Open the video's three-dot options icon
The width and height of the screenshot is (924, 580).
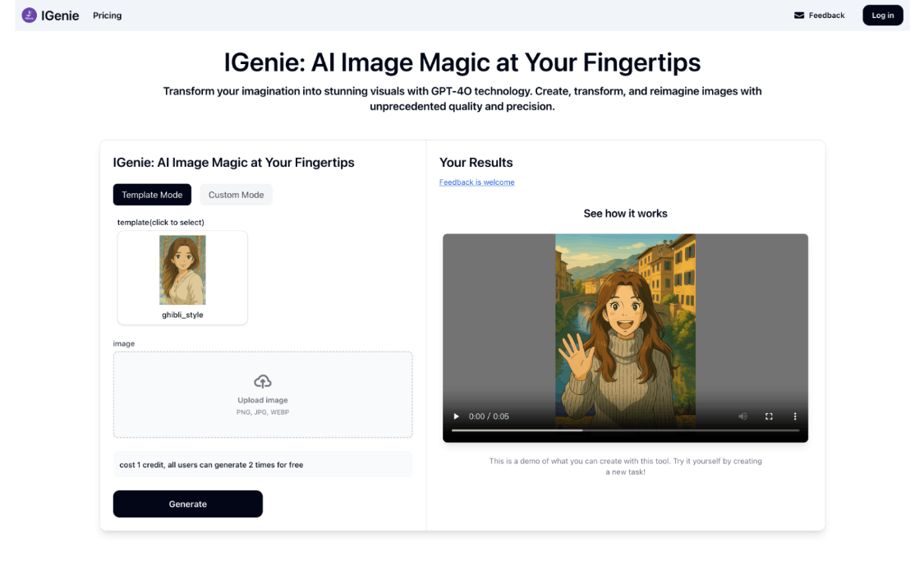794,417
